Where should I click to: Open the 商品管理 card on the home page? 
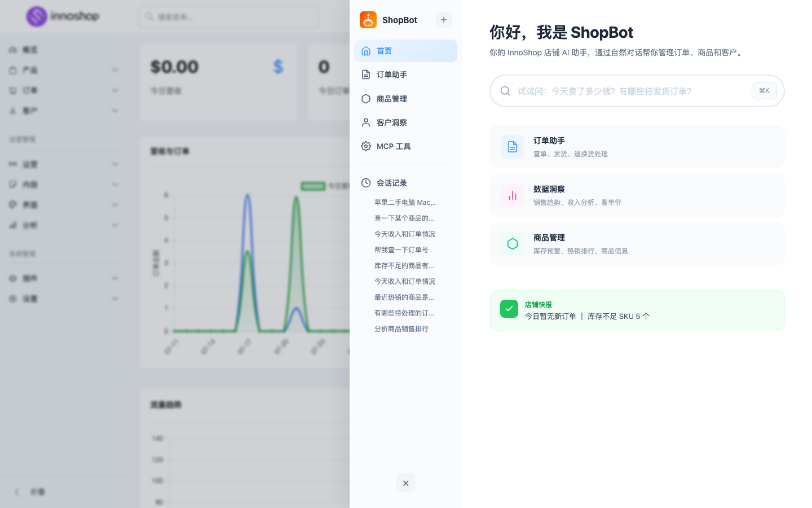pos(637,244)
